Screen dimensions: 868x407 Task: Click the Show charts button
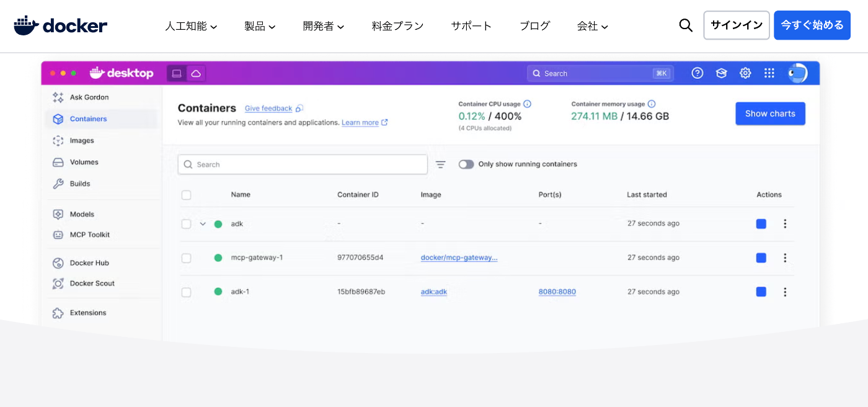click(770, 114)
